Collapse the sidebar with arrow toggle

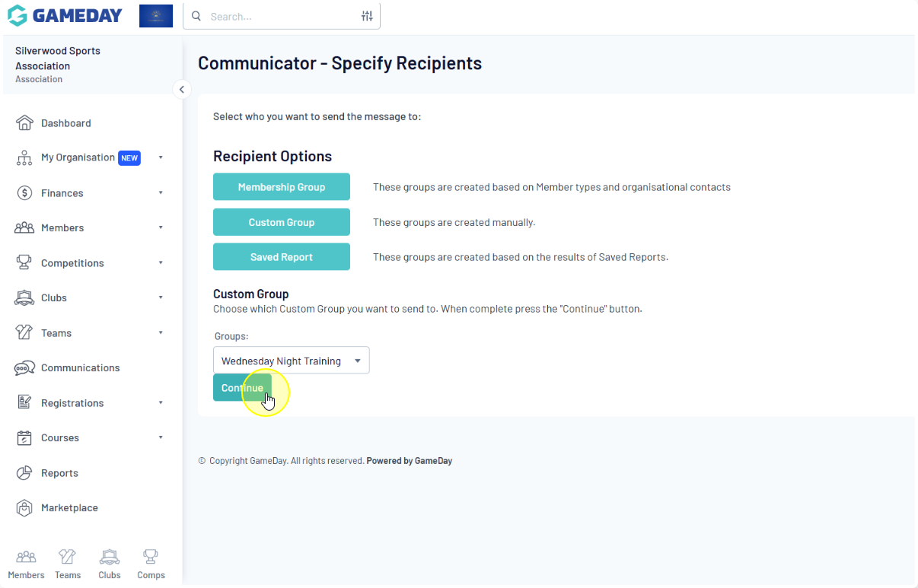coord(181,90)
